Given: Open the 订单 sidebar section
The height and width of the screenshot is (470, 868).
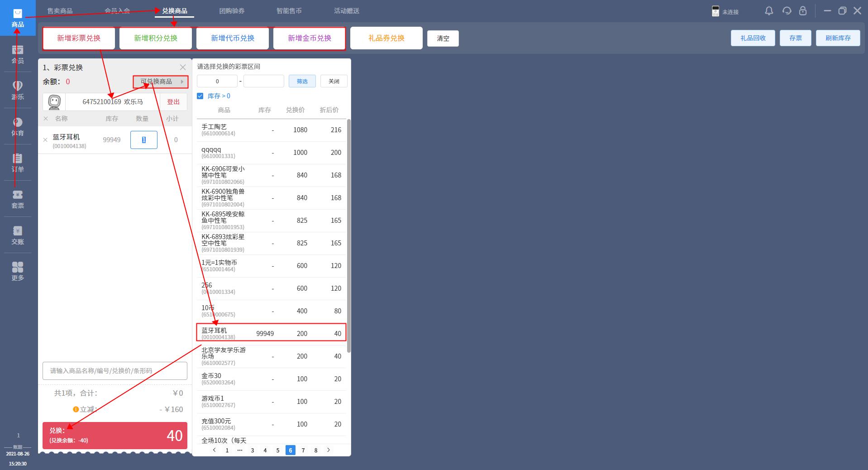Looking at the screenshot, I should tap(18, 163).
